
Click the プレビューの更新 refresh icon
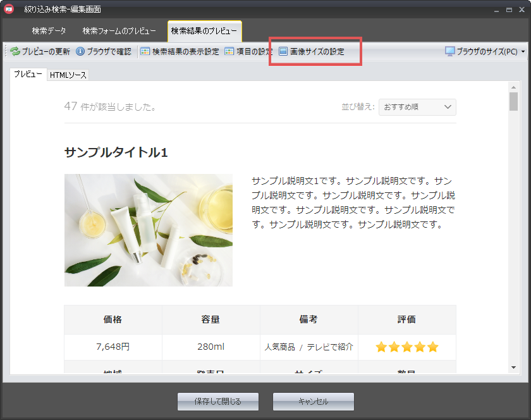pos(15,52)
